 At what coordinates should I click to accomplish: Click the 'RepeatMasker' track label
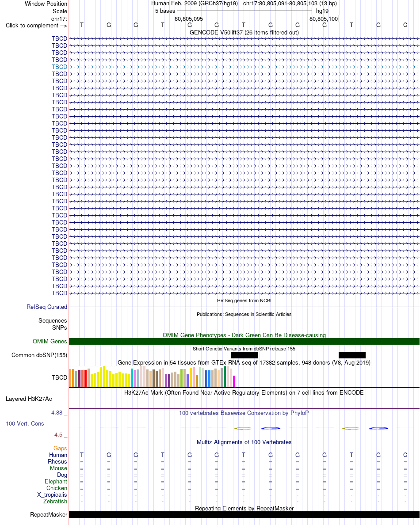tap(49, 515)
